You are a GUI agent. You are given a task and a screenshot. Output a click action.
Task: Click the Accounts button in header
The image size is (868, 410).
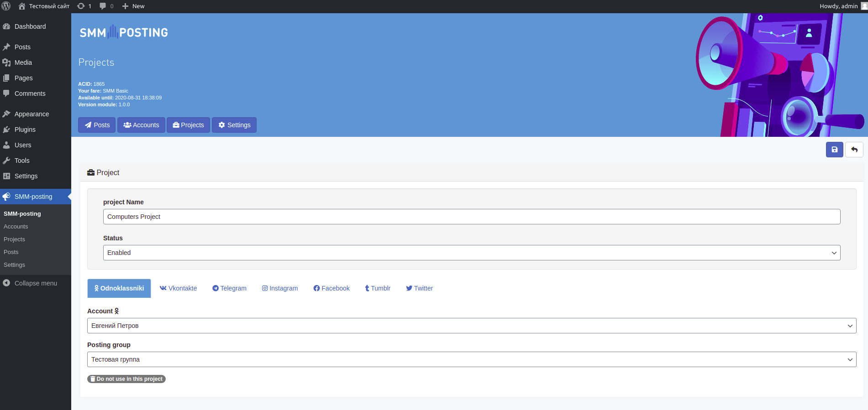click(141, 125)
